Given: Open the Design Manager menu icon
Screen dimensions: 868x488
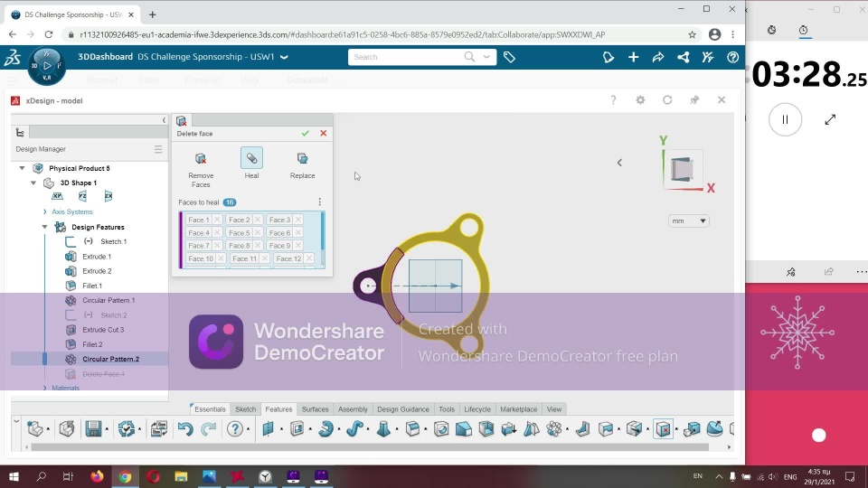Looking at the screenshot, I should [158, 149].
